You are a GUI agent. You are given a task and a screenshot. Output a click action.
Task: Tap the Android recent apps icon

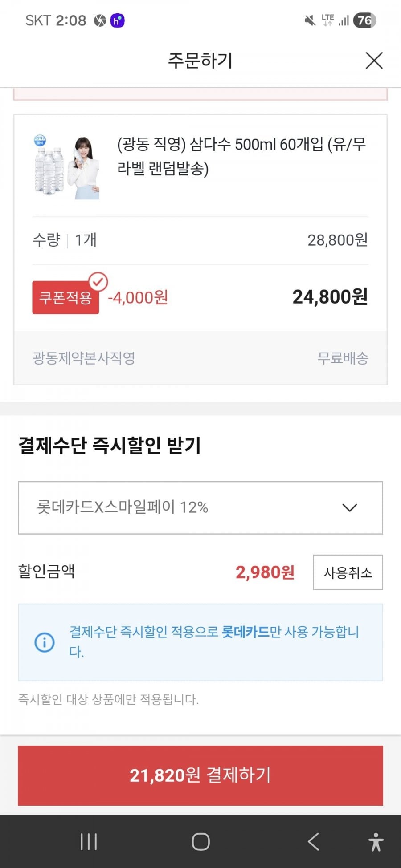click(x=89, y=841)
